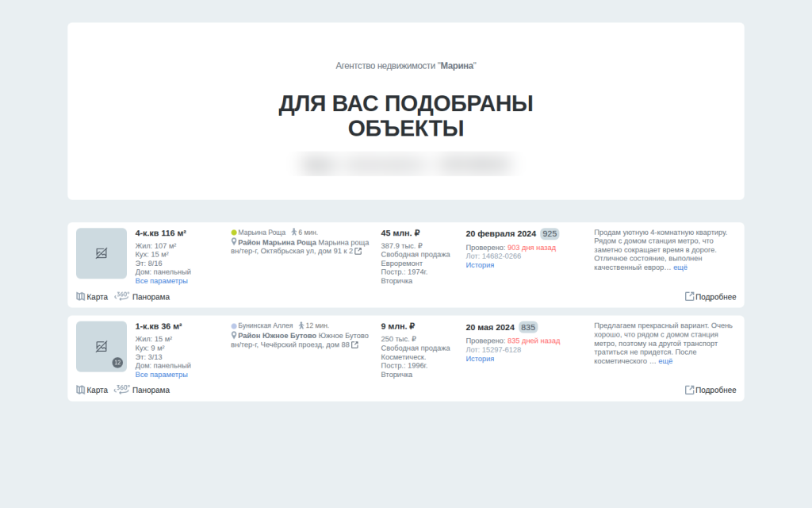Click the 360° panorama icon for Марьина Роща listing
Screen dimensions: 812x508
[x=121, y=296]
